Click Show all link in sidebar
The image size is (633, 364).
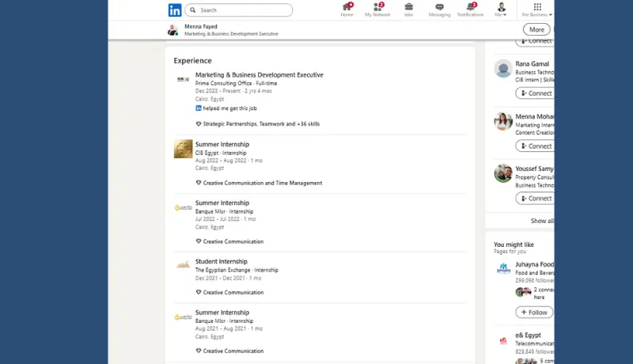[542, 221]
